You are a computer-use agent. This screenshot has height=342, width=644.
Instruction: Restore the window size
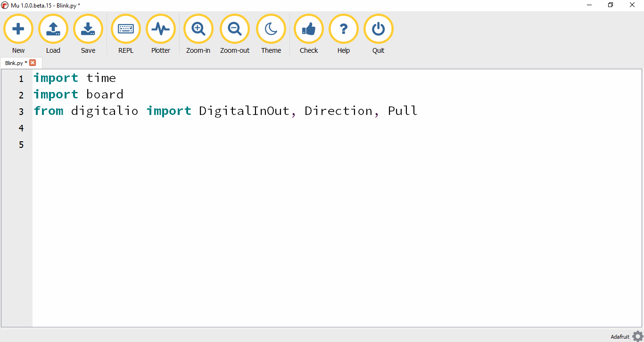[610, 5]
